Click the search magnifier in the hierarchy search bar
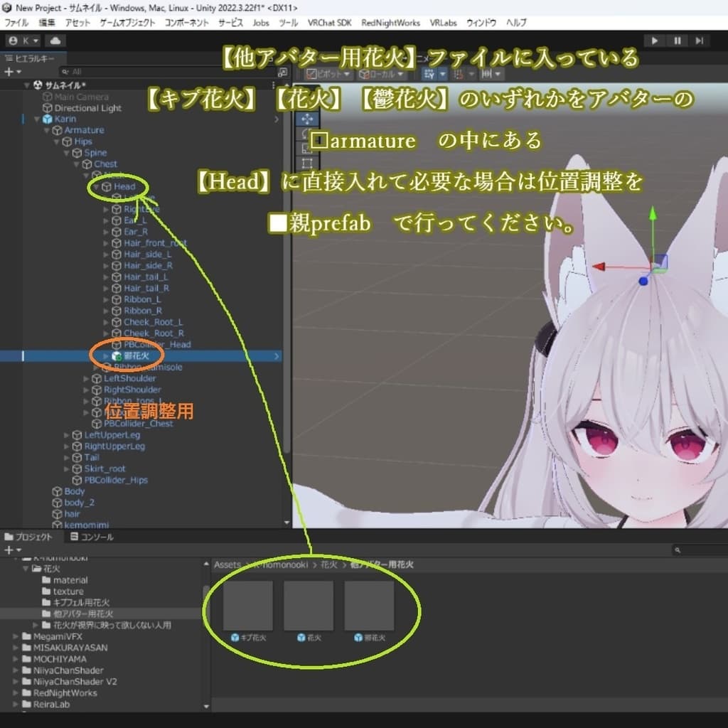728x728 pixels. 65,71
